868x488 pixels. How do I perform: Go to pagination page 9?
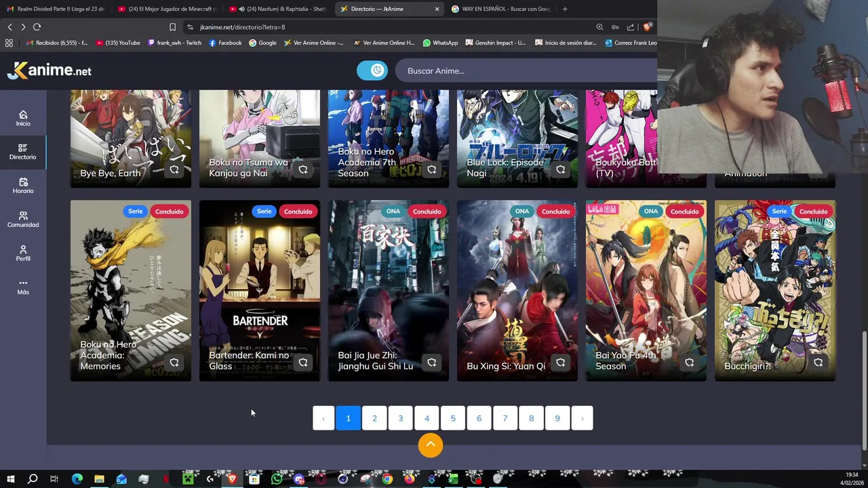pos(557,418)
